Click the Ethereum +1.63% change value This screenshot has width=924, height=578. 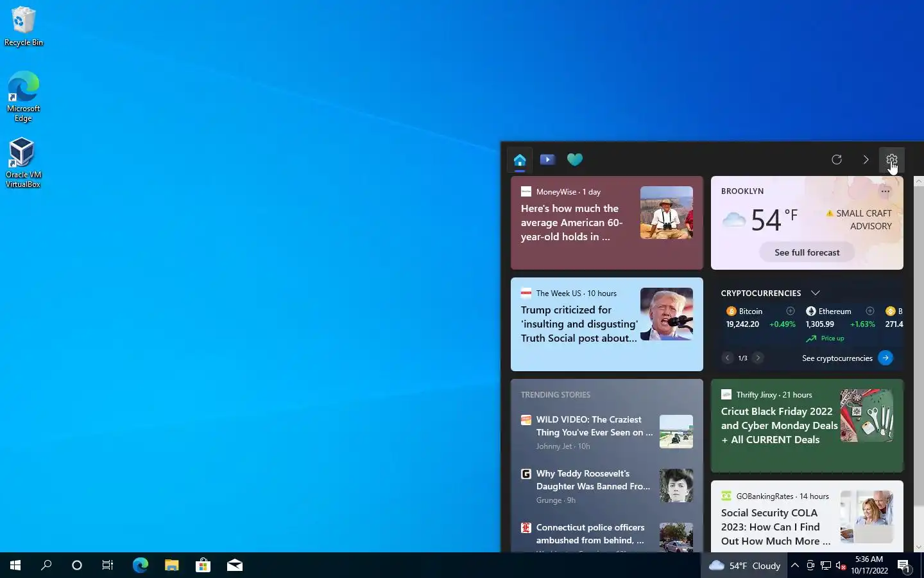tap(862, 324)
